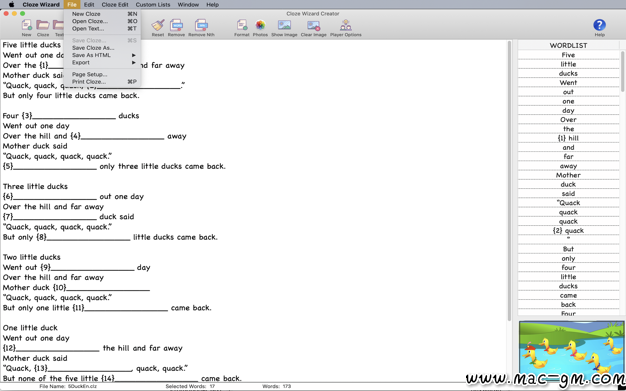Open the Cloze Edit menu
The height and width of the screenshot is (391, 626).
coord(115,4)
